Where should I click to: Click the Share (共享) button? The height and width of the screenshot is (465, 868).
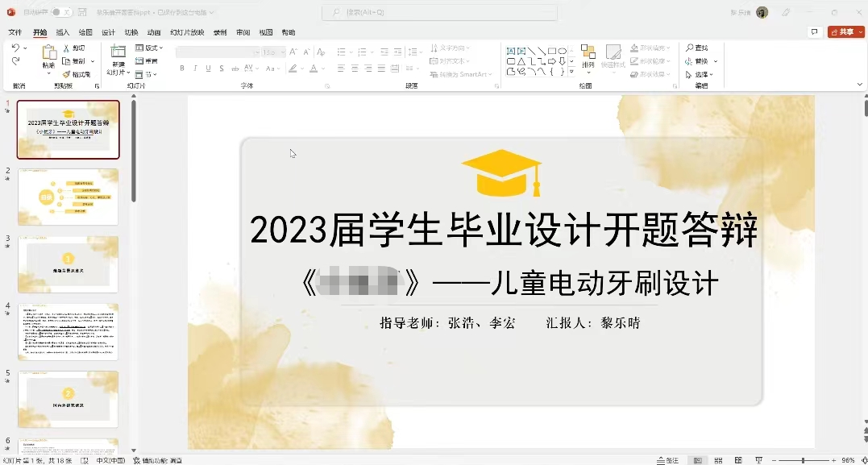tap(845, 32)
